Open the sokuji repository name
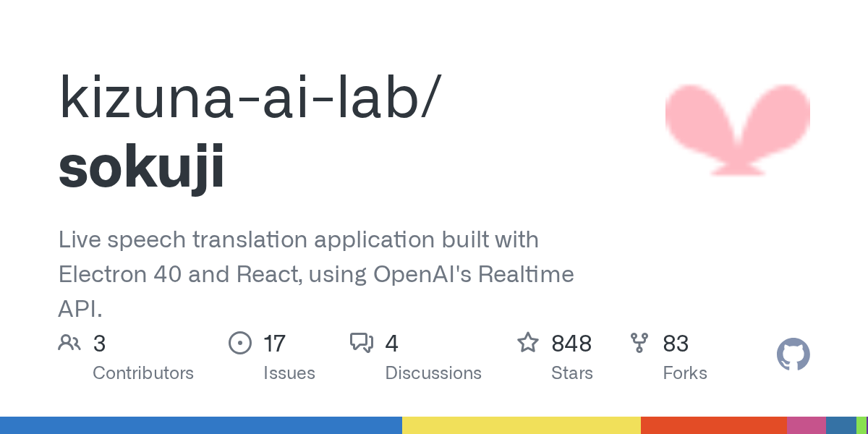 coord(142,166)
